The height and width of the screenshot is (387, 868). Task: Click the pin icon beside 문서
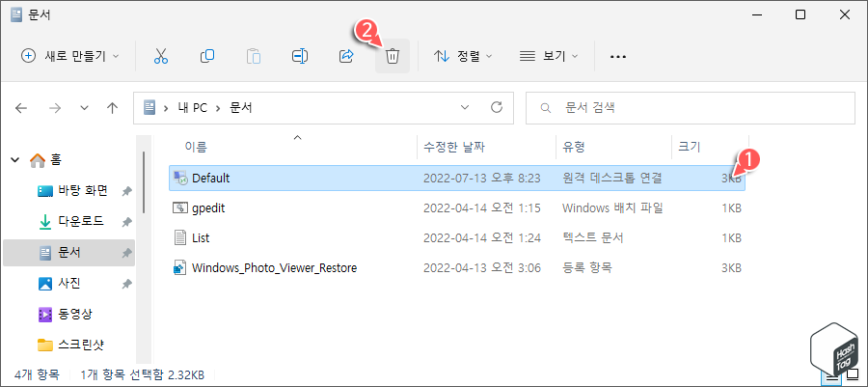126,253
